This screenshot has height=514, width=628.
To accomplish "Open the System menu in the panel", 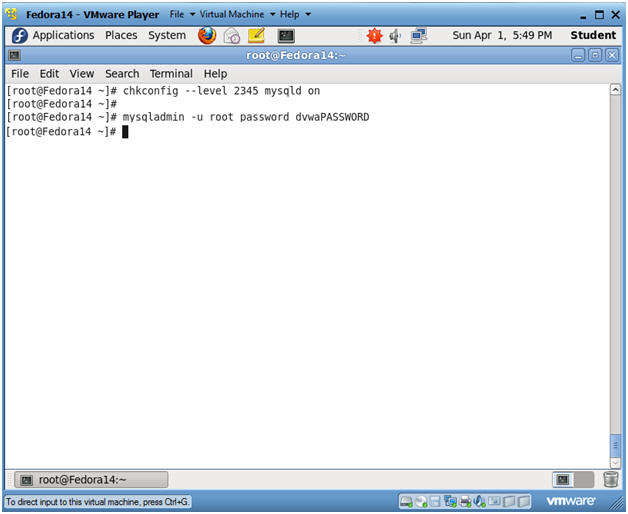I will (167, 36).
